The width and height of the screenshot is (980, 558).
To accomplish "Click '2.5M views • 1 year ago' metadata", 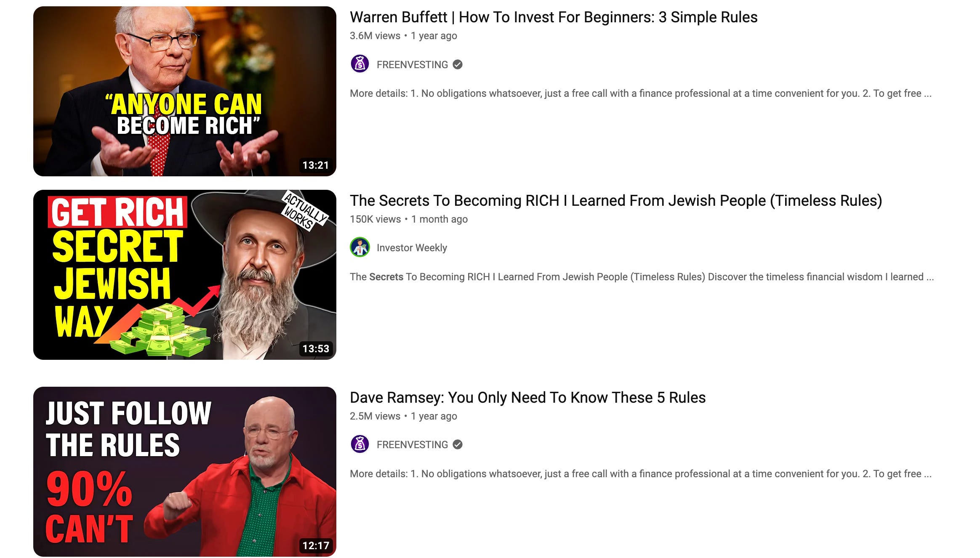I will 403,416.
